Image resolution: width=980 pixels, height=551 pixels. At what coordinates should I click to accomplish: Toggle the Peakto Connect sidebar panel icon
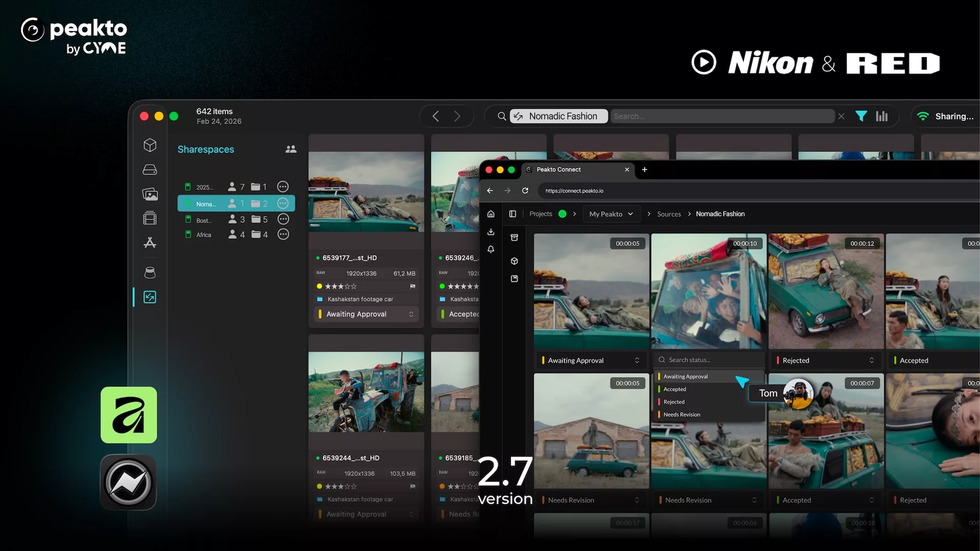[x=512, y=214]
